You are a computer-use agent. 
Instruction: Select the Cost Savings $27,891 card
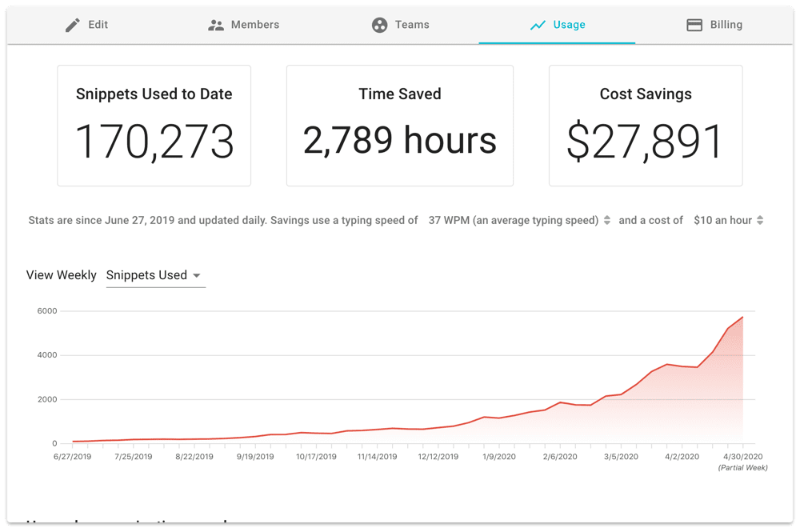[x=646, y=126]
